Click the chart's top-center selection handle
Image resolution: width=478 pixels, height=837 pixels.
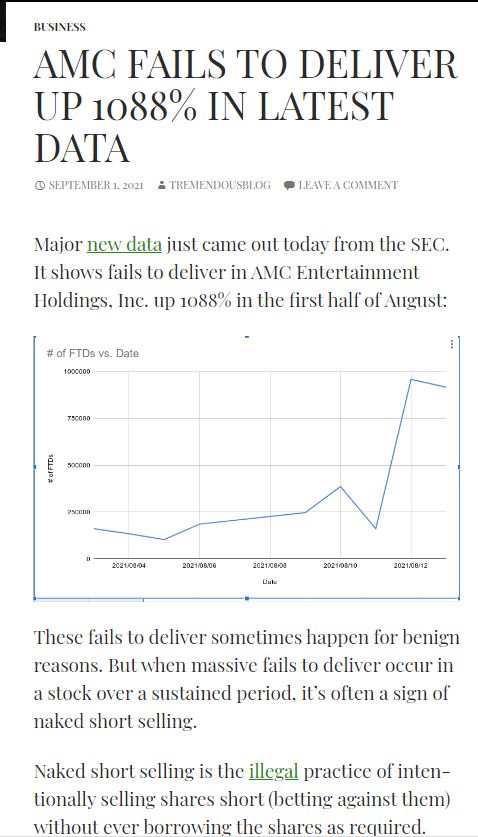(x=247, y=336)
